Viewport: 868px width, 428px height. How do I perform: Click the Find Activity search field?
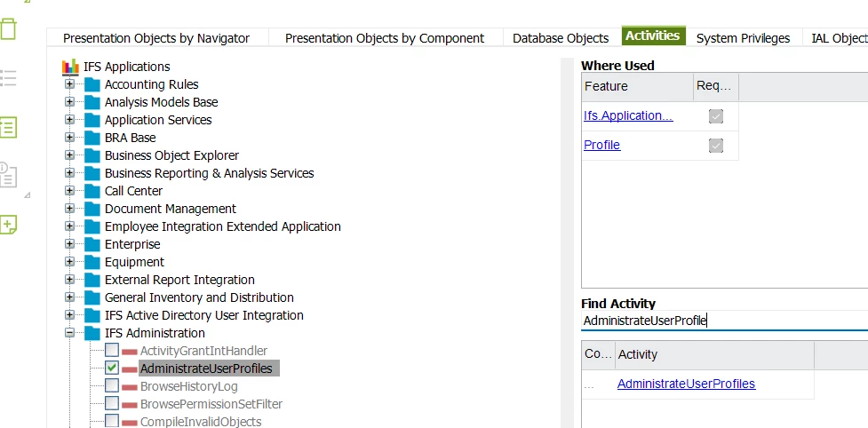721,321
